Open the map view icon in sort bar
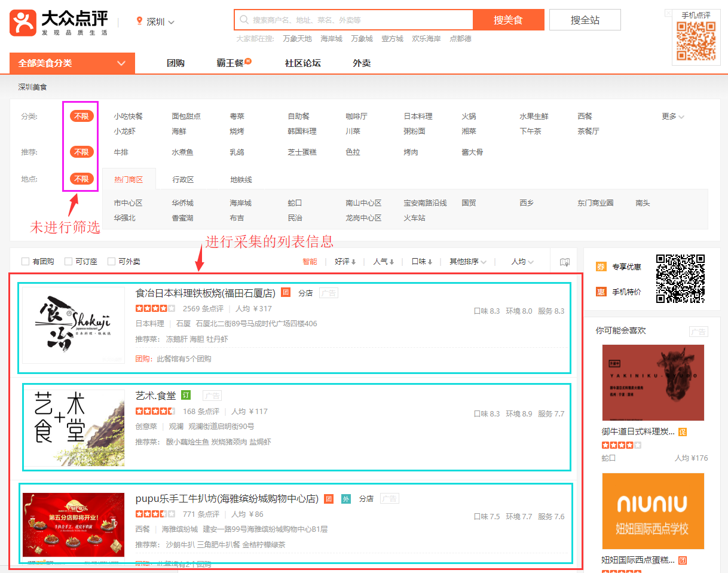Image resolution: width=728 pixels, height=573 pixels. tap(565, 262)
